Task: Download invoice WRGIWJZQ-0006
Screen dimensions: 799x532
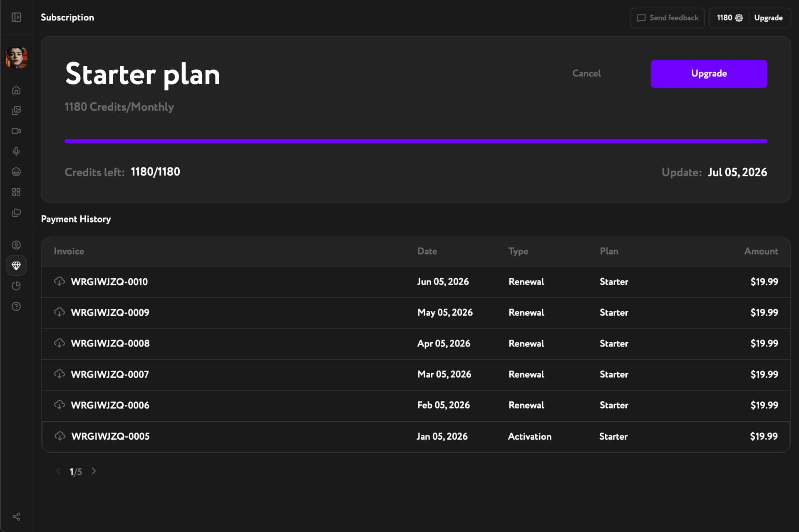Action: [x=60, y=405]
